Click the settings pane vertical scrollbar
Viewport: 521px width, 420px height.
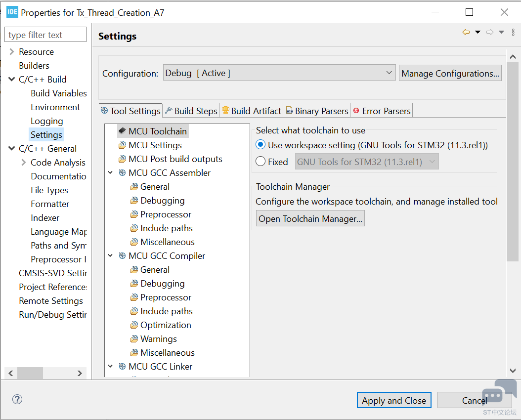coord(513,161)
